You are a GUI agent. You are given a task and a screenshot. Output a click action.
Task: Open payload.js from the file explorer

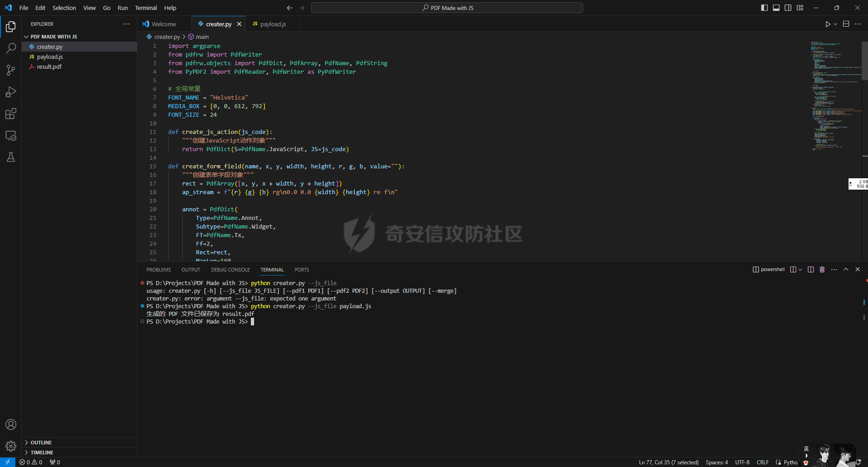(79, 57)
